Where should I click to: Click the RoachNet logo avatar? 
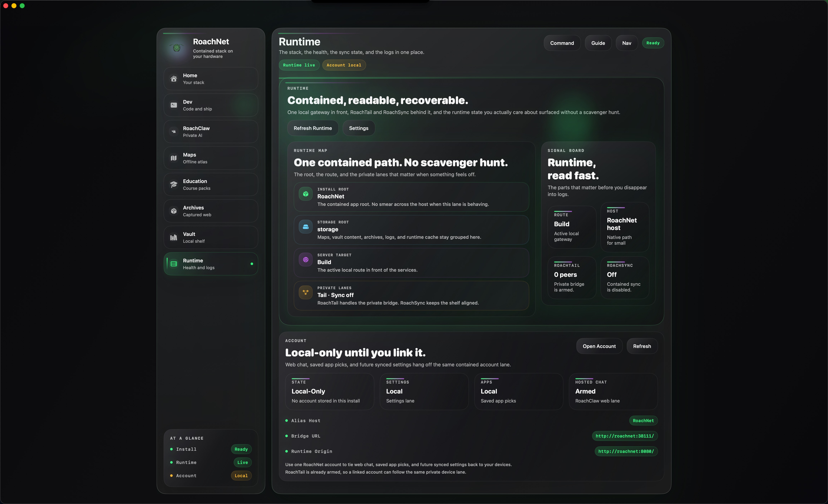click(x=177, y=48)
